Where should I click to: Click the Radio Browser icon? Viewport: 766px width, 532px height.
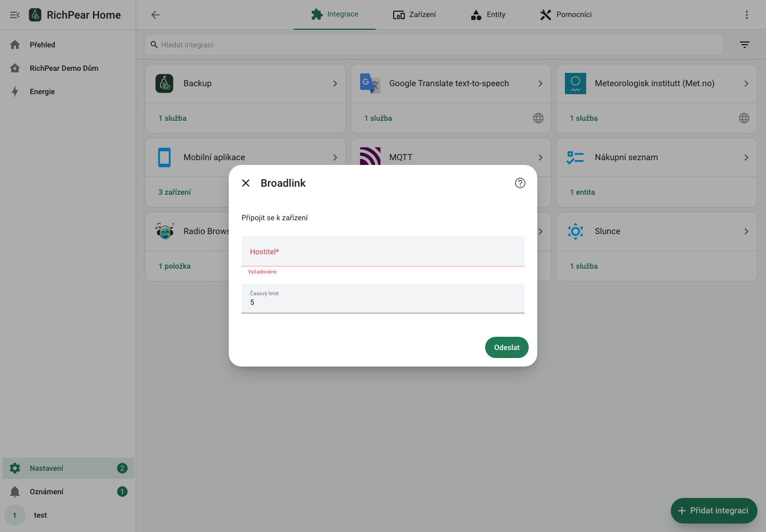click(x=164, y=231)
